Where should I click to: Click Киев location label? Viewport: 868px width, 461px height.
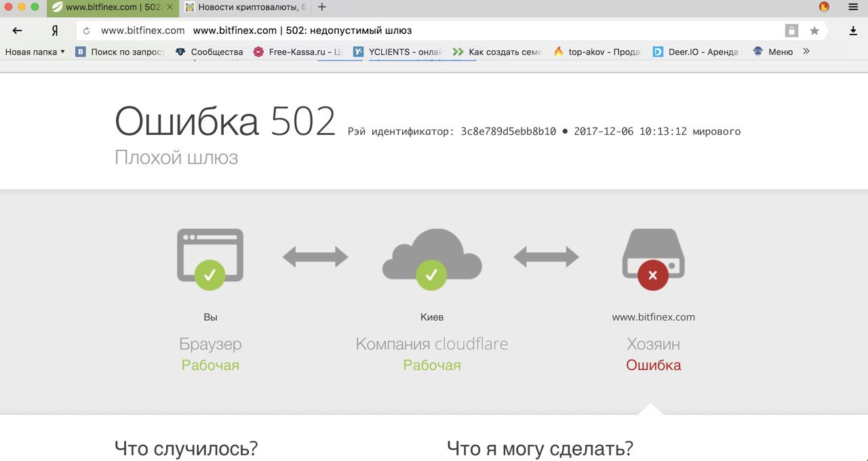point(432,317)
